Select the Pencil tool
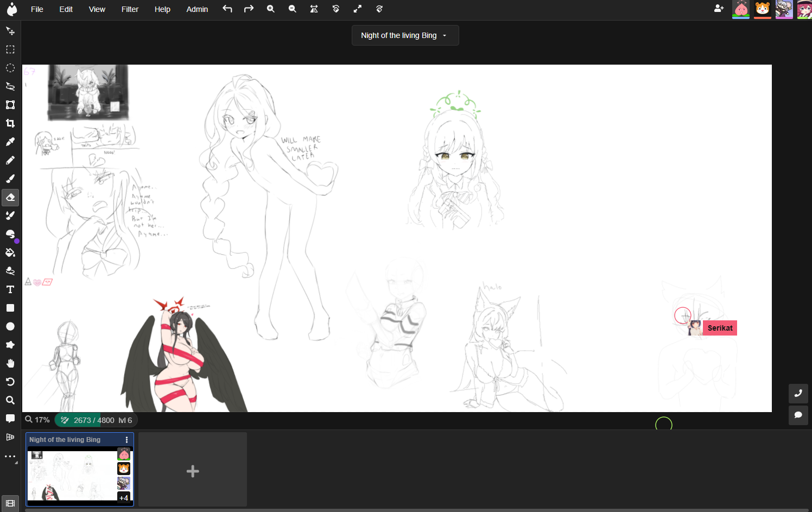 click(x=10, y=161)
